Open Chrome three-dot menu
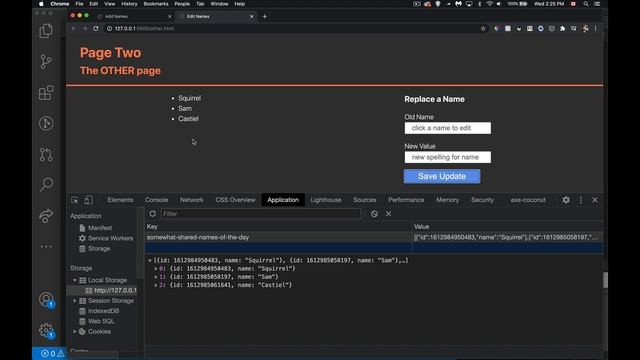 point(596,29)
